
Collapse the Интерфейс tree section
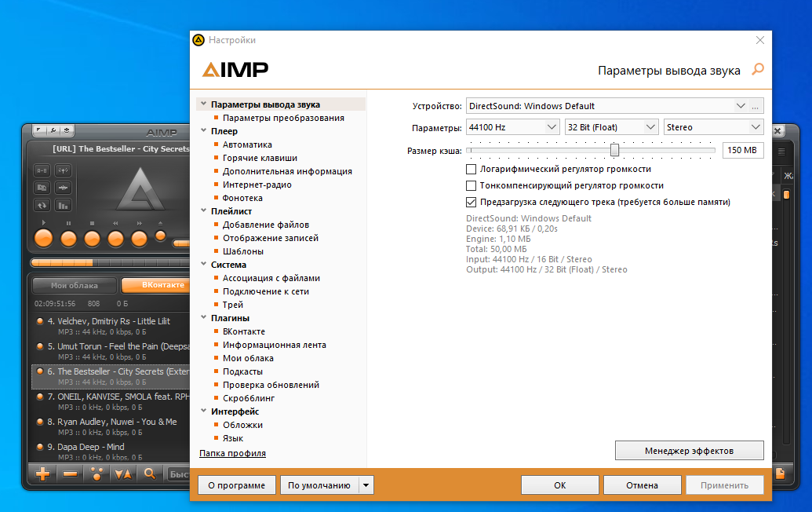pos(203,411)
